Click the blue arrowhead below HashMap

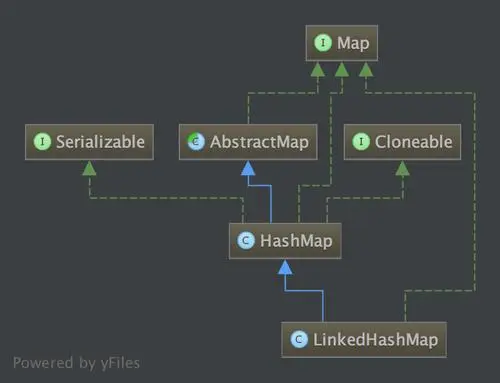pos(285,267)
